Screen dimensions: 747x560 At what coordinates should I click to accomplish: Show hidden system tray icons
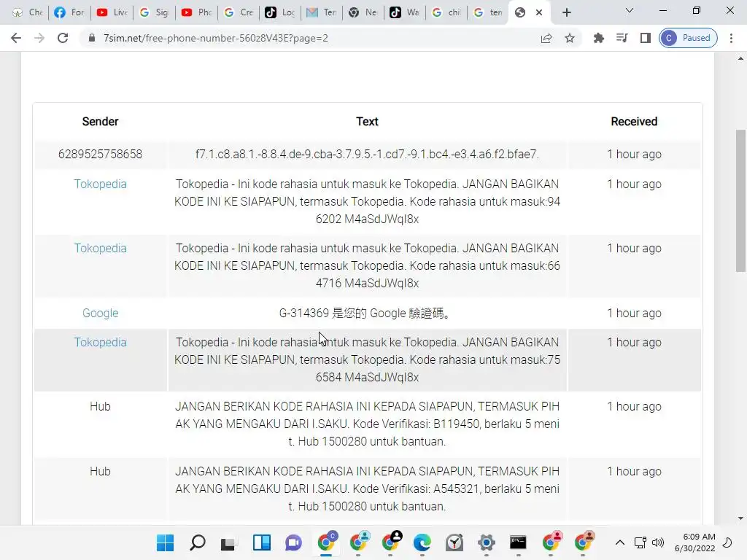pos(620,542)
